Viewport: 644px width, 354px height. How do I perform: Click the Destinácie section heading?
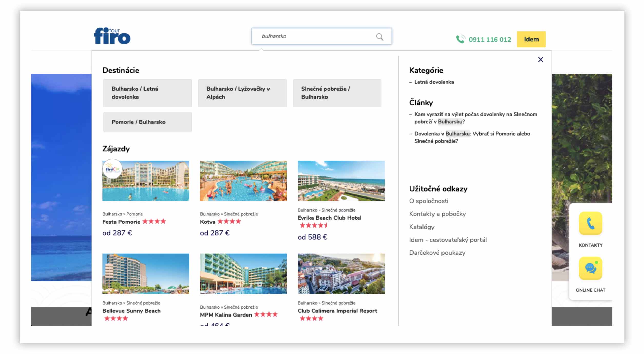[x=121, y=70]
